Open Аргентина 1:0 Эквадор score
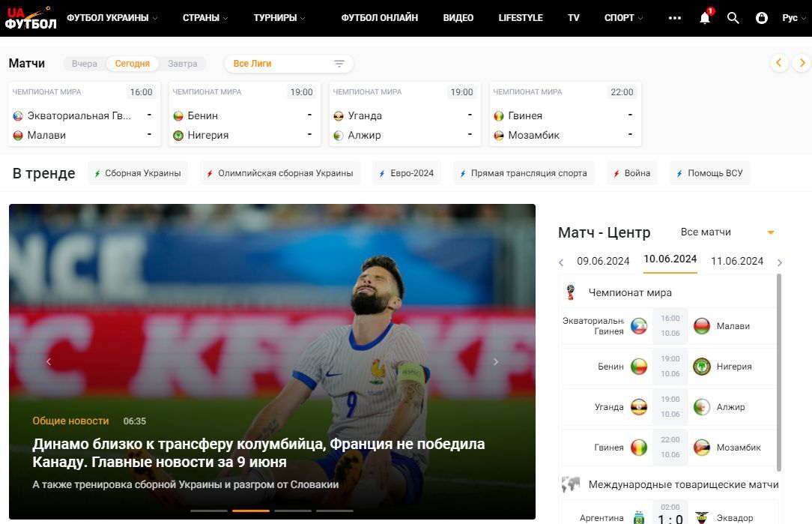Viewport: 812px width, 524px height. pyautogui.click(x=670, y=518)
